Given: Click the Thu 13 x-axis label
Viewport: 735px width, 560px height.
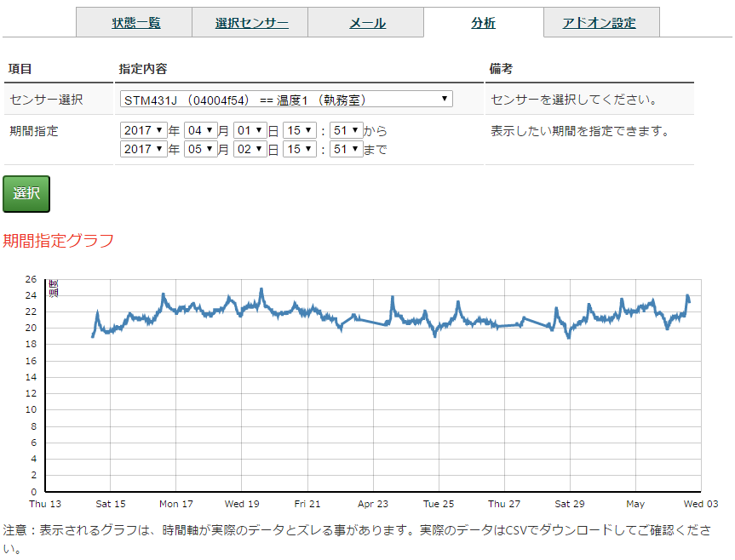Looking at the screenshot, I should 45,504.
